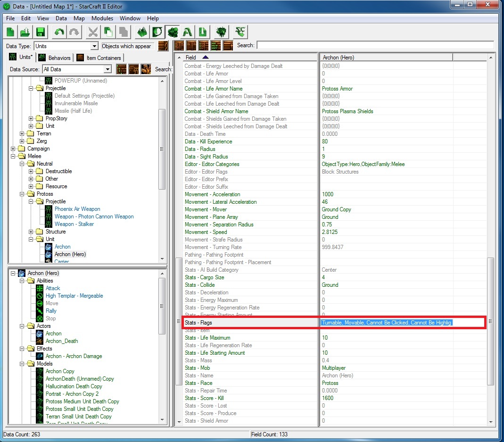Click the Test Document SC icon

(x=241, y=32)
